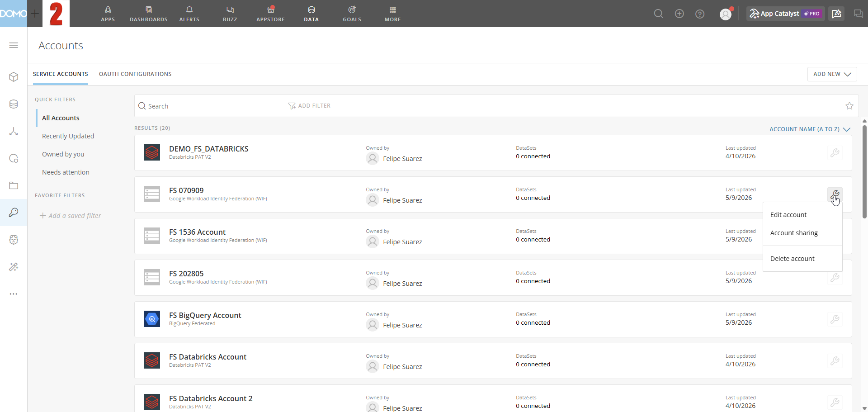This screenshot has width=868, height=412.
Task: Open the magic wand icon in sidebar
Action: point(14,267)
